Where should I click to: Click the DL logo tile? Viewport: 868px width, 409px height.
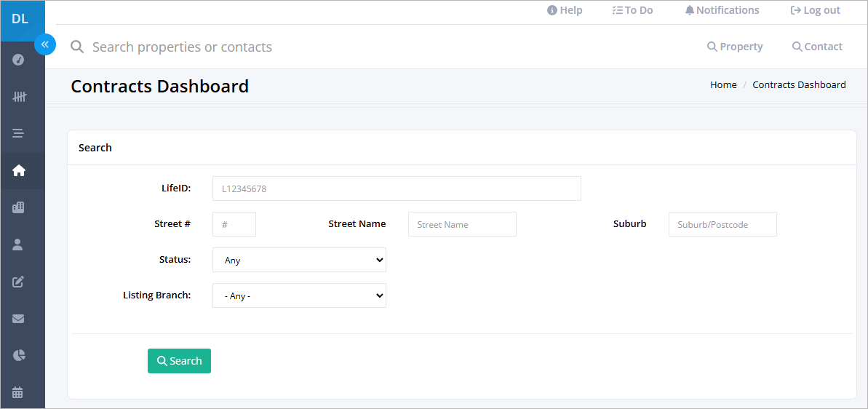coord(22,20)
